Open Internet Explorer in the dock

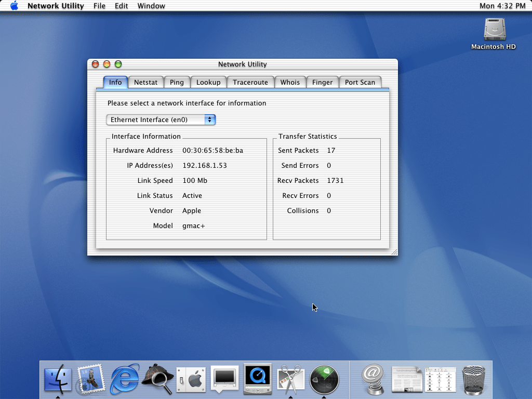click(x=125, y=379)
